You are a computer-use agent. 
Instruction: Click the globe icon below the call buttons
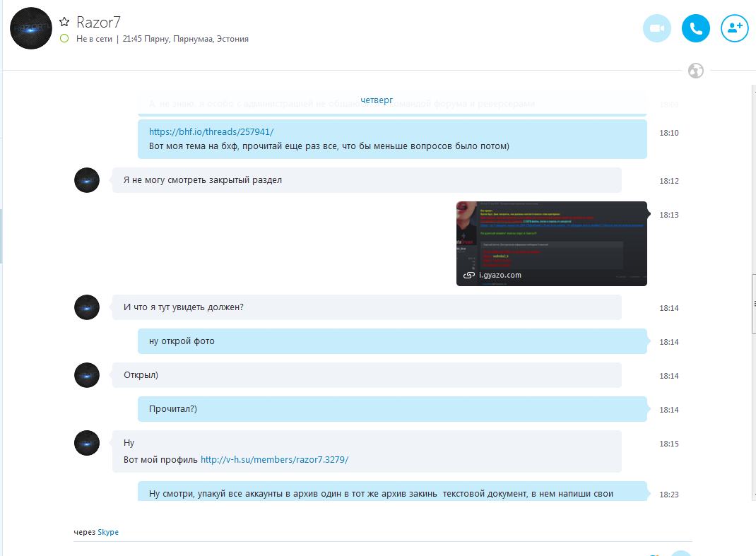[696, 71]
